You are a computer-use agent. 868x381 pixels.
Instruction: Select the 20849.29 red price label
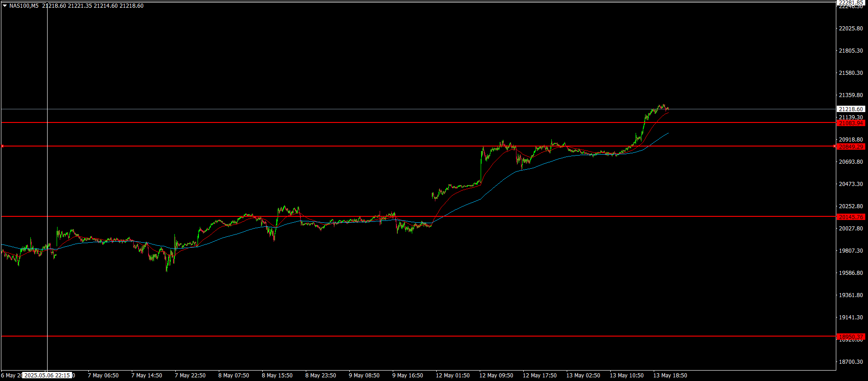[x=851, y=147]
